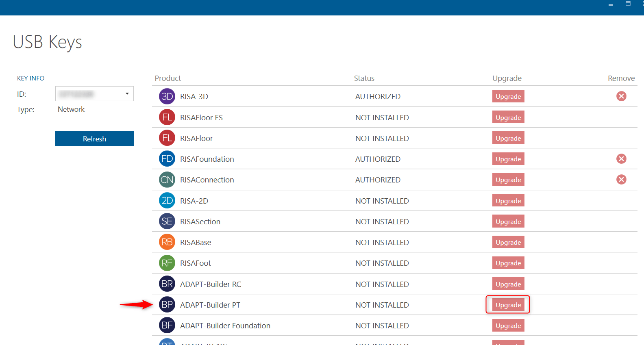Upgrade ADAPT-Builder PT
The image size is (644, 345).
508,305
